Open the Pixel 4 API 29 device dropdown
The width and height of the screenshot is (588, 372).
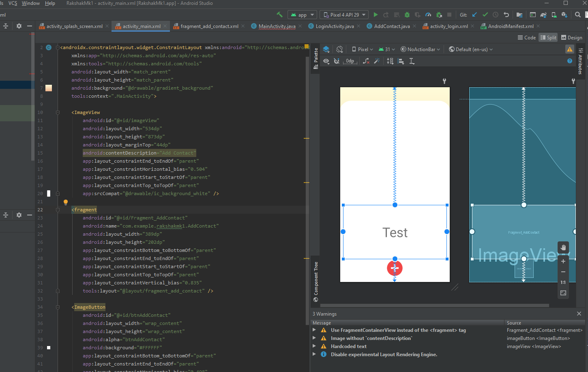click(x=344, y=15)
